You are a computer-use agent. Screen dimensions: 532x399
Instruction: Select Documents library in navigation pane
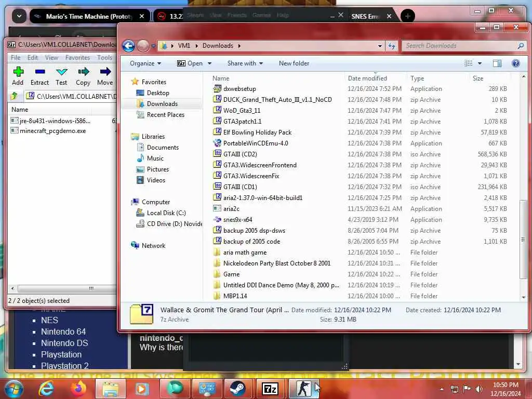(163, 148)
